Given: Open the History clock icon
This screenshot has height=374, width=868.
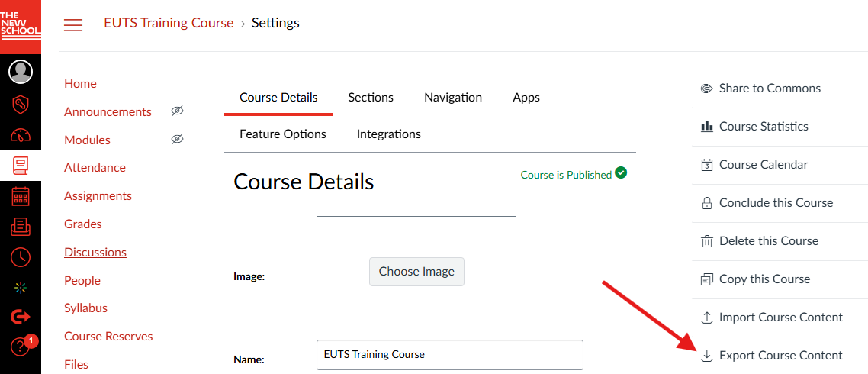Looking at the screenshot, I should [x=21, y=256].
